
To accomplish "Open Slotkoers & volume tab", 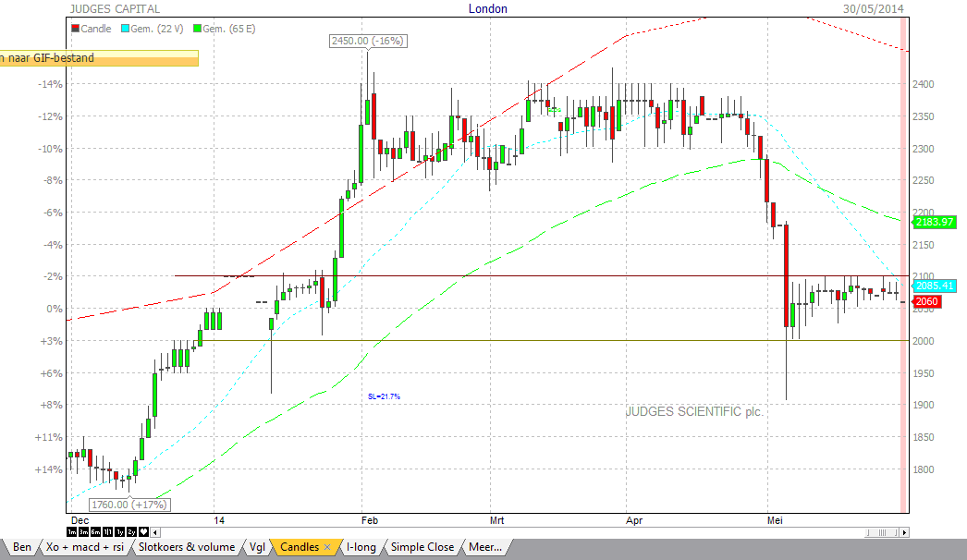I will [187, 547].
